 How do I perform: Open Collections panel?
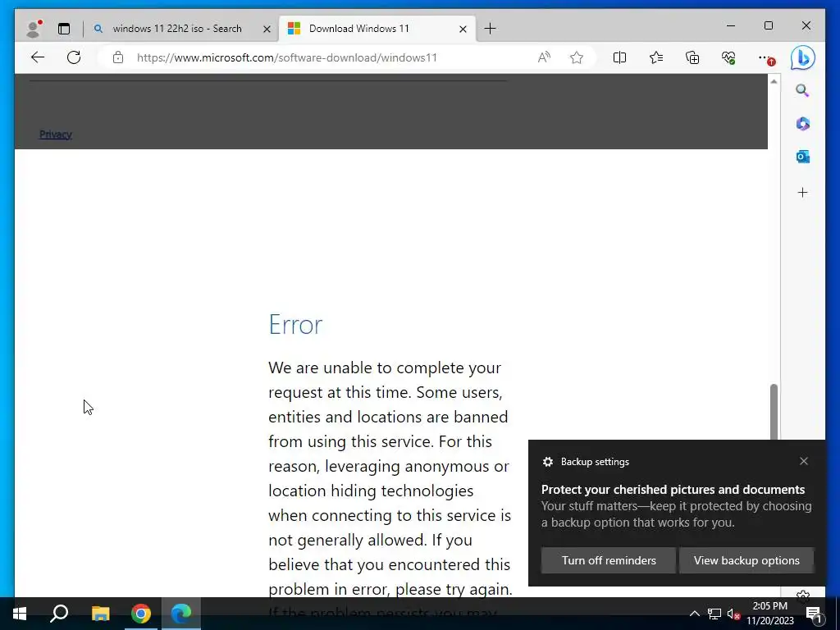click(692, 57)
